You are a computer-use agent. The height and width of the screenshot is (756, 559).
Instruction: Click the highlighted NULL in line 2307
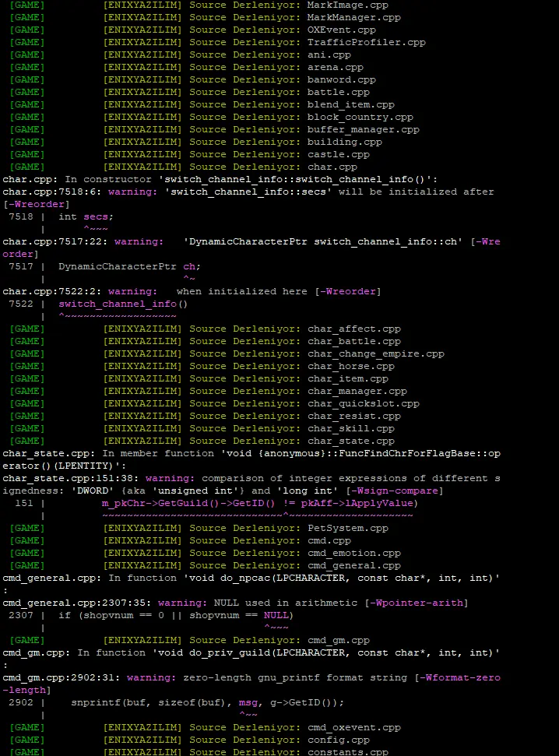coord(276,615)
